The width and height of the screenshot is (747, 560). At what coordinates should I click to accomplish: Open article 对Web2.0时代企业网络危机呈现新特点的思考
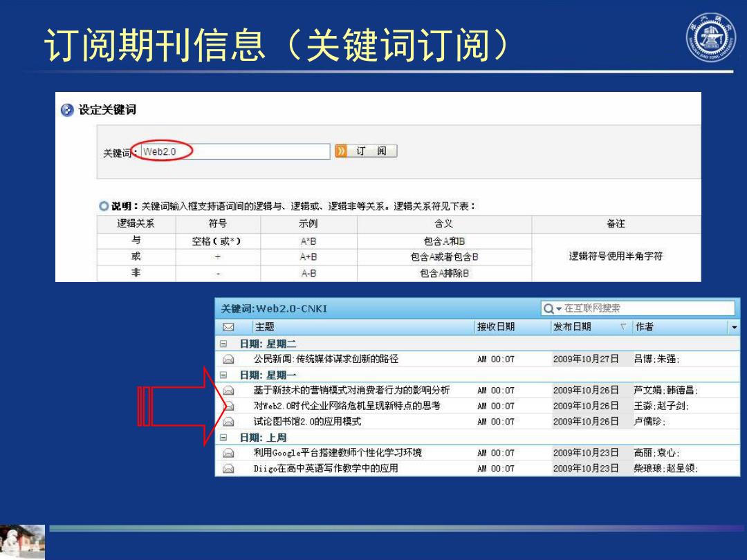[x=347, y=406]
